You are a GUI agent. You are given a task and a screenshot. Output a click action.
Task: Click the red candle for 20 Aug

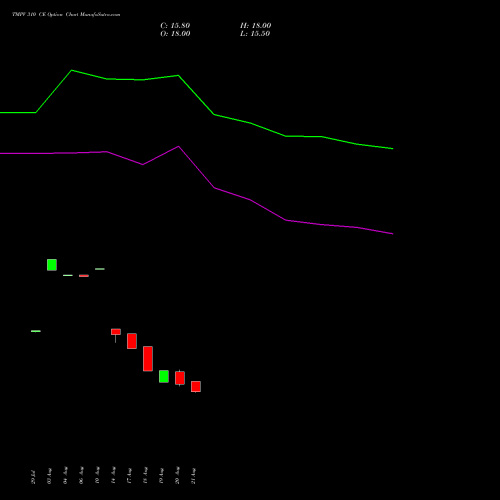coord(180,378)
